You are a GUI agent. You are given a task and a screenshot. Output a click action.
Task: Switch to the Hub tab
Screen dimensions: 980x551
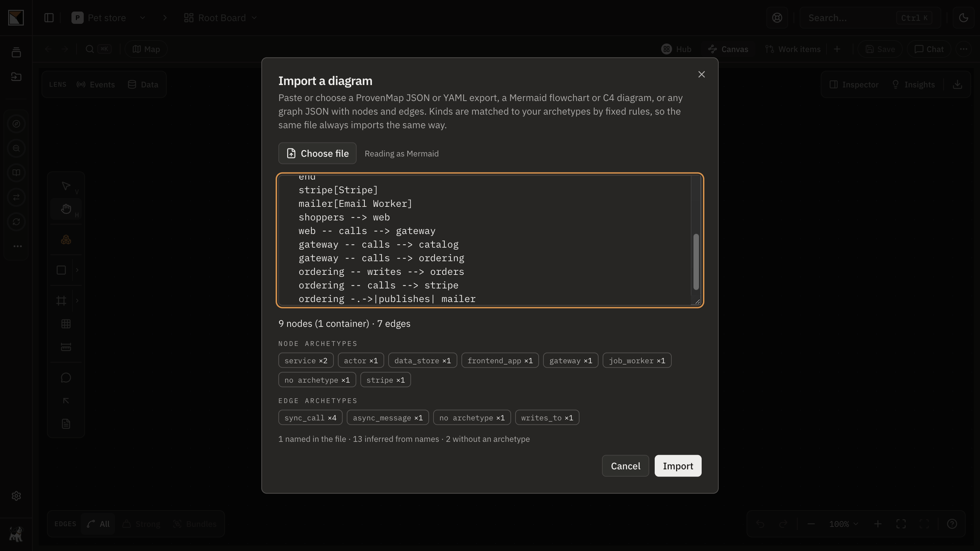point(676,49)
